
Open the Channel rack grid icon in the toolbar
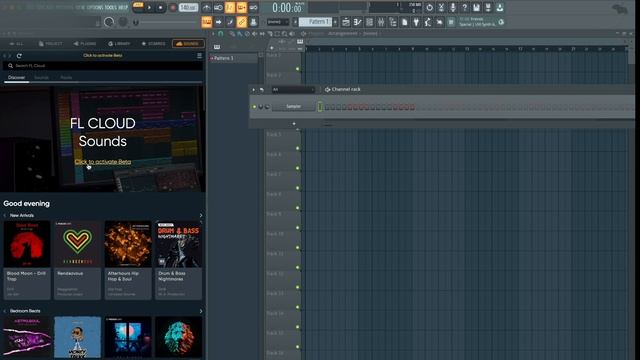[369, 22]
